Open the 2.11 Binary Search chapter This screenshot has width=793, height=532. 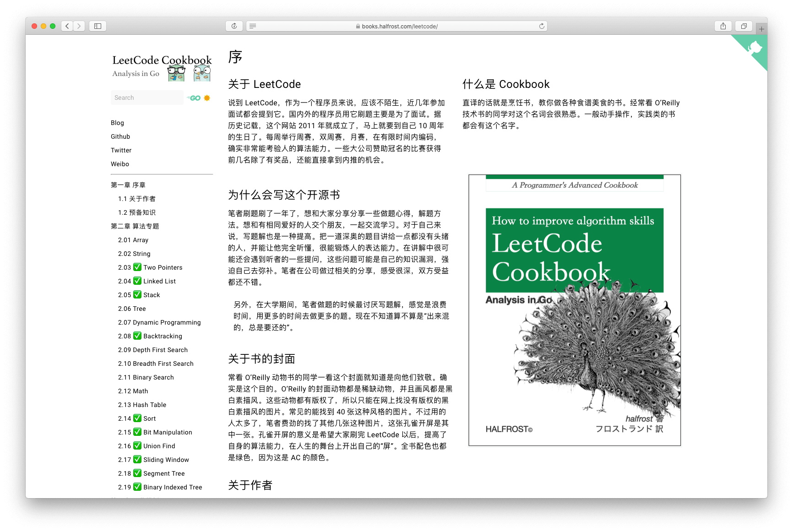(x=146, y=377)
